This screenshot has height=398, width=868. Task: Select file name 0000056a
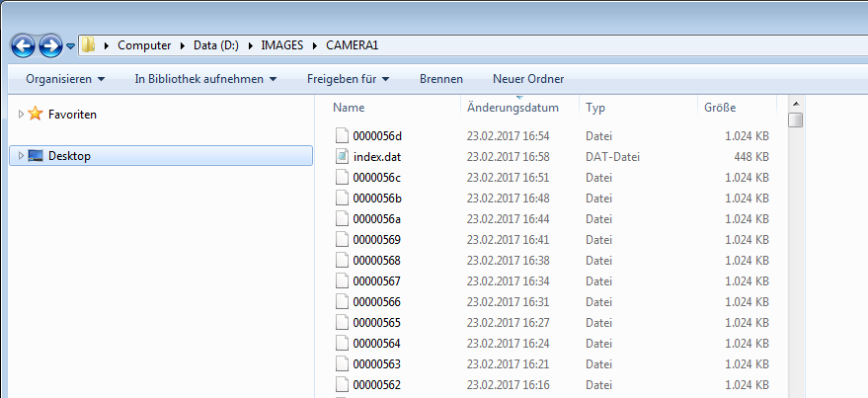(377, 219)
